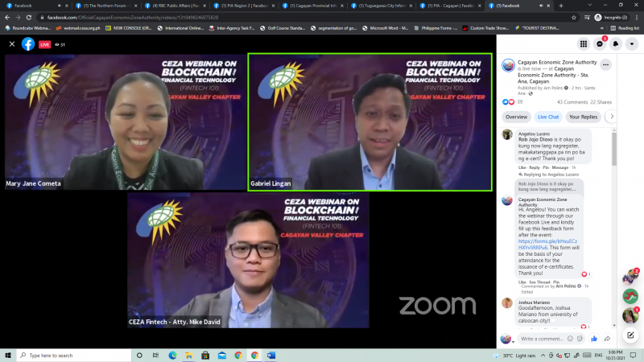Open the tab search dropdown arrow
This screenshot has width=644, height=362.
[x=590, y=5]
